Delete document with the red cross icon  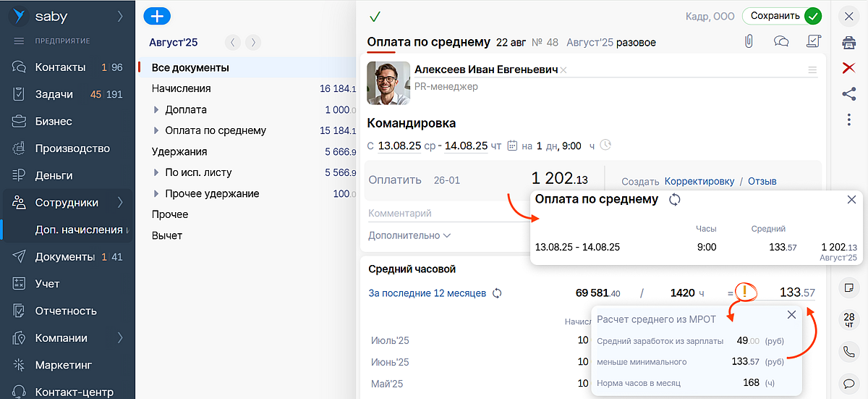pyautogui.click(x=849, y=67)
